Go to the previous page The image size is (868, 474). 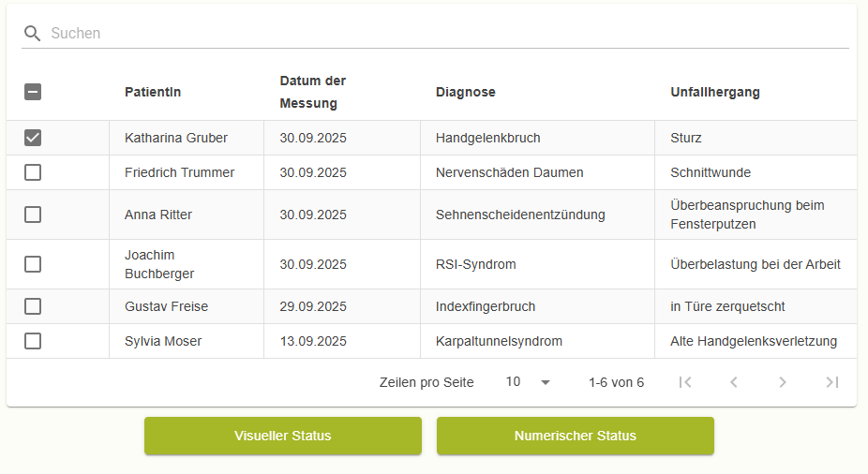734,382
